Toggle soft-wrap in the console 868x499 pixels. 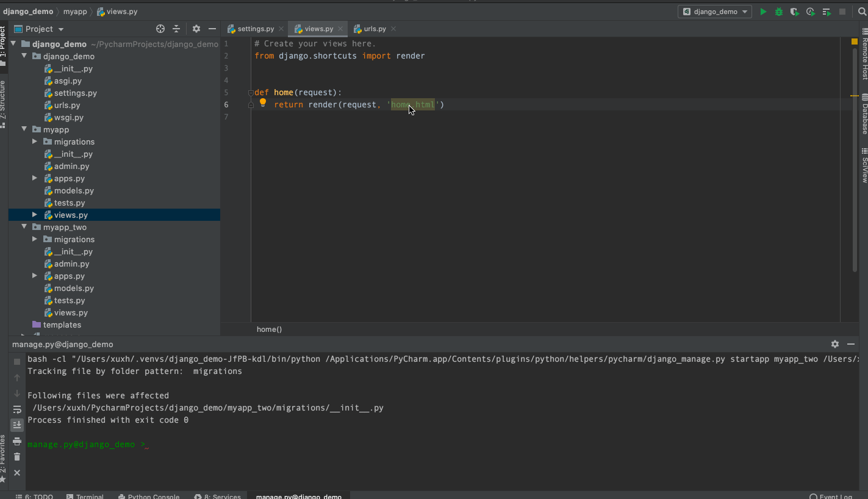(17, 409)
